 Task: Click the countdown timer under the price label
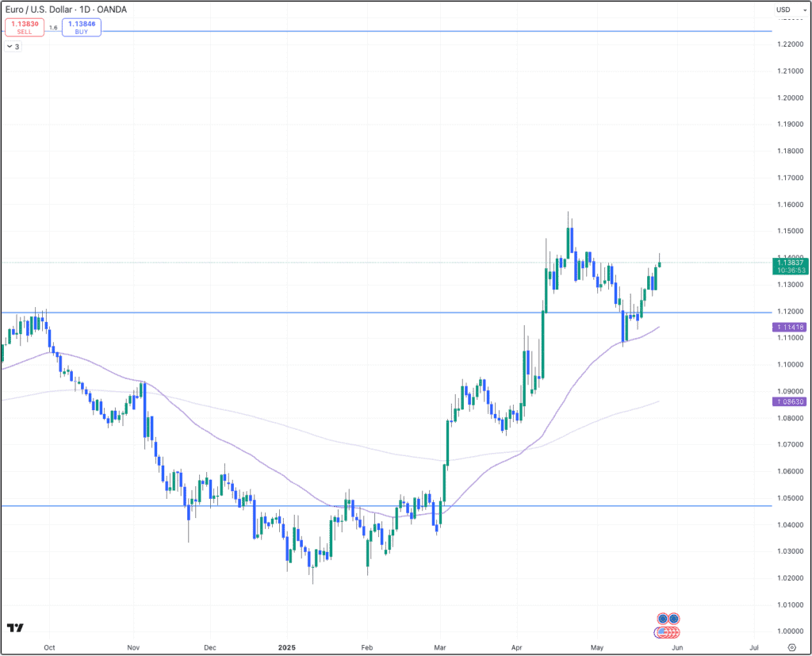click(791, 271)
